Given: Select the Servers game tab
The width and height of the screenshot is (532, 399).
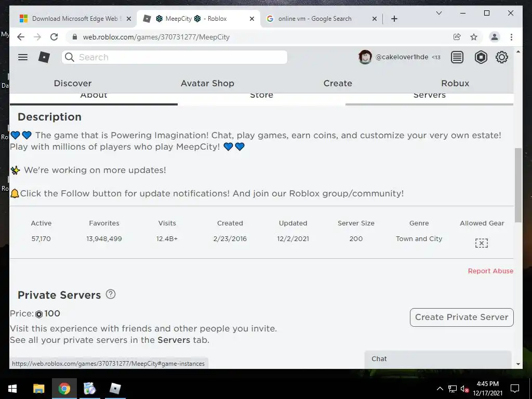Looking at the screenshot, I should click(429, 98).
